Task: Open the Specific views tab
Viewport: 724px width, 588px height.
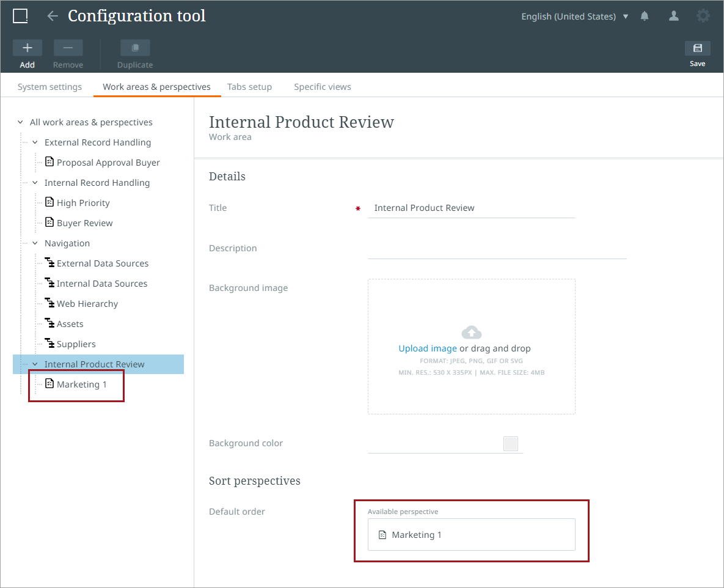Action: click(x=322, y=87)
